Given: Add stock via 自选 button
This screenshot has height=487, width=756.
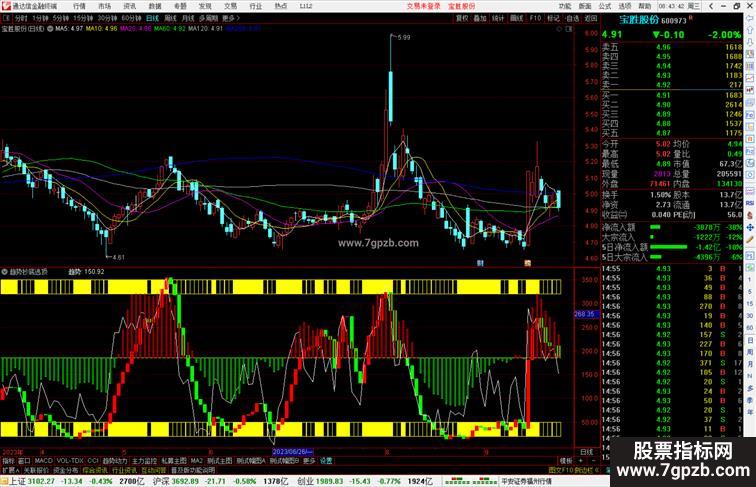Looking at the screenshot, I should tap(572, 18).
